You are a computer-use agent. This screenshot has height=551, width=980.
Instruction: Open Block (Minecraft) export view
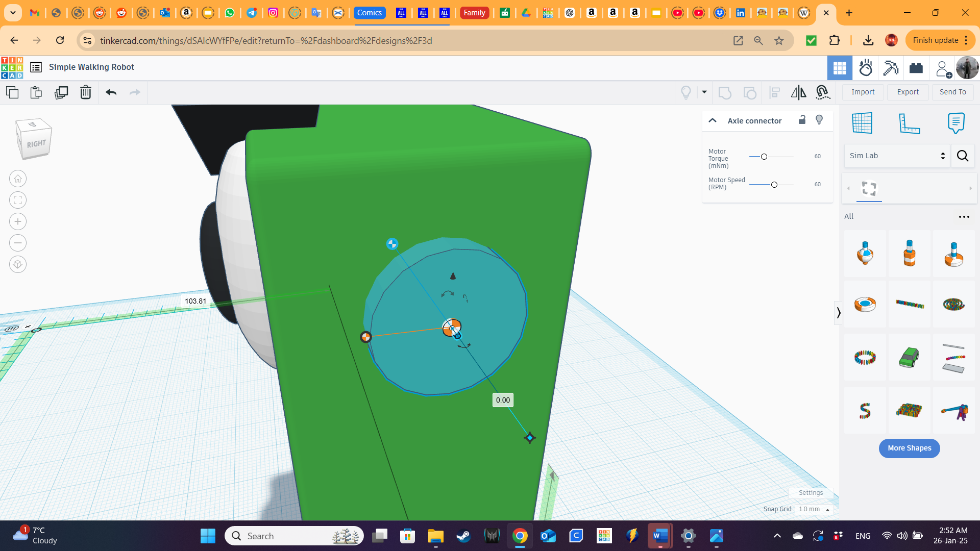tap(890, 68)
